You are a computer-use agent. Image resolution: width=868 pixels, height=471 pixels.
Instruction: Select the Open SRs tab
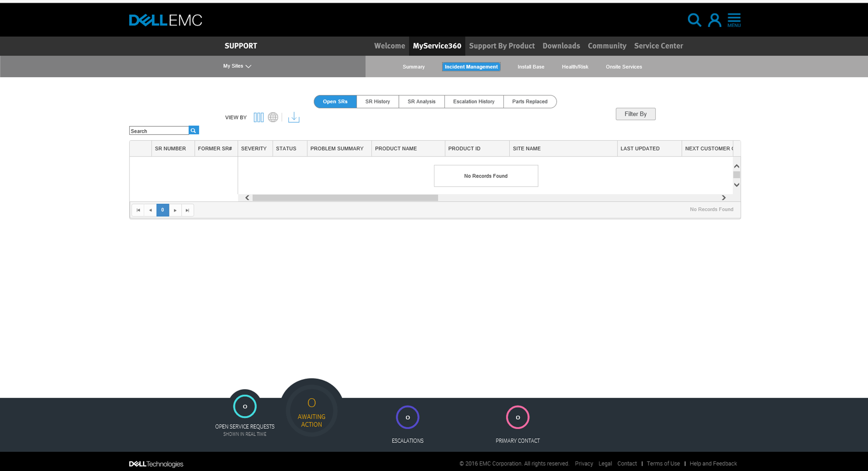pos(335,101)
